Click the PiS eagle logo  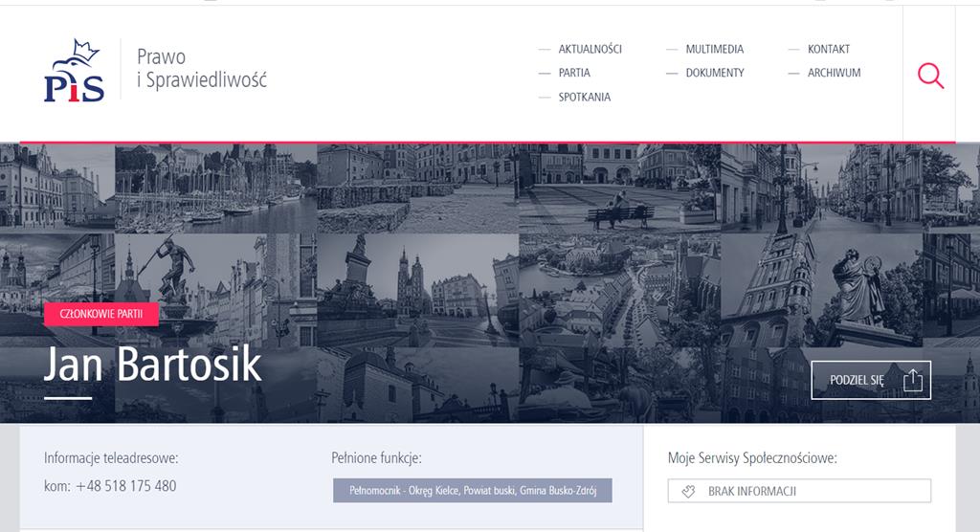pyautogui.click(x=74, y=70)
